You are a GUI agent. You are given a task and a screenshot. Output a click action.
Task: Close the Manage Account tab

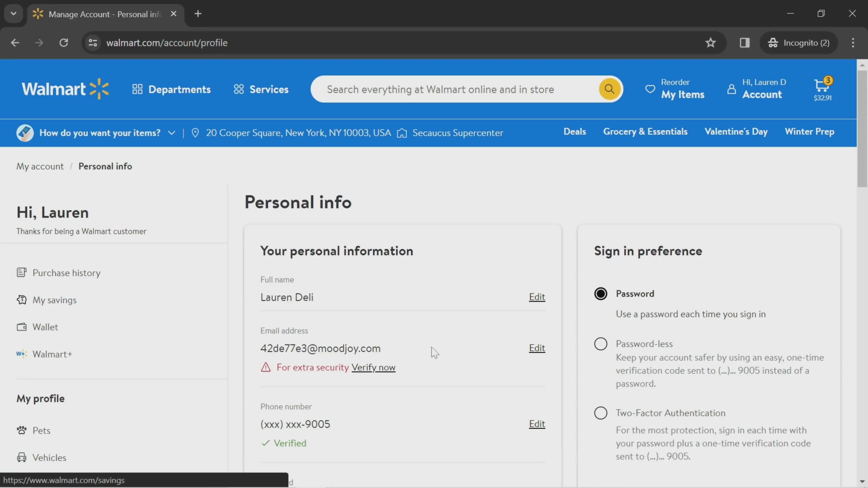point(174,14)
